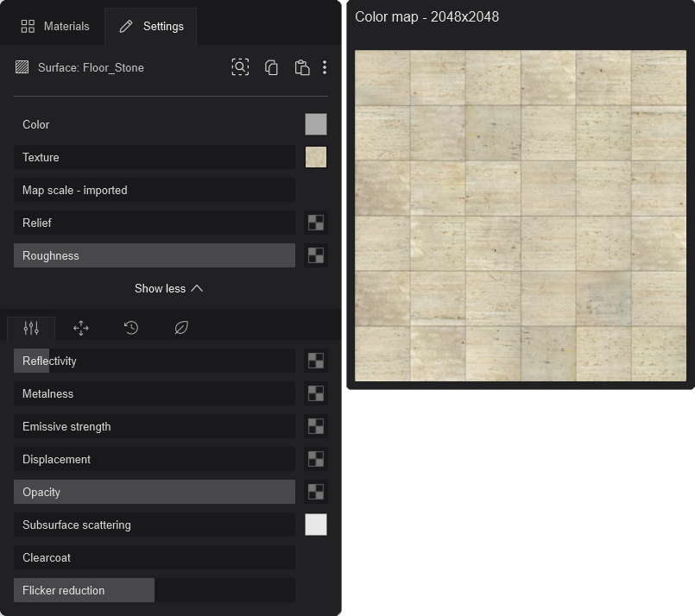Screen dimensions: 695x616
Task: Click the copy material icon
Action: point(271,67)
